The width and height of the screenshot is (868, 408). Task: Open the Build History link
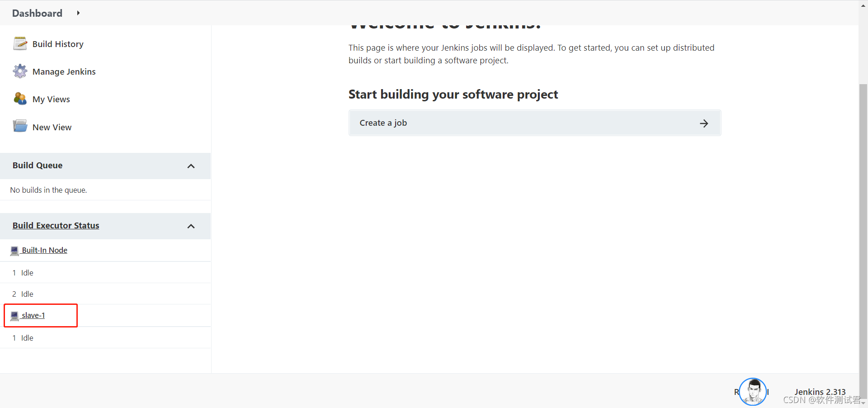pyautogui.click(x=58, y=44)
